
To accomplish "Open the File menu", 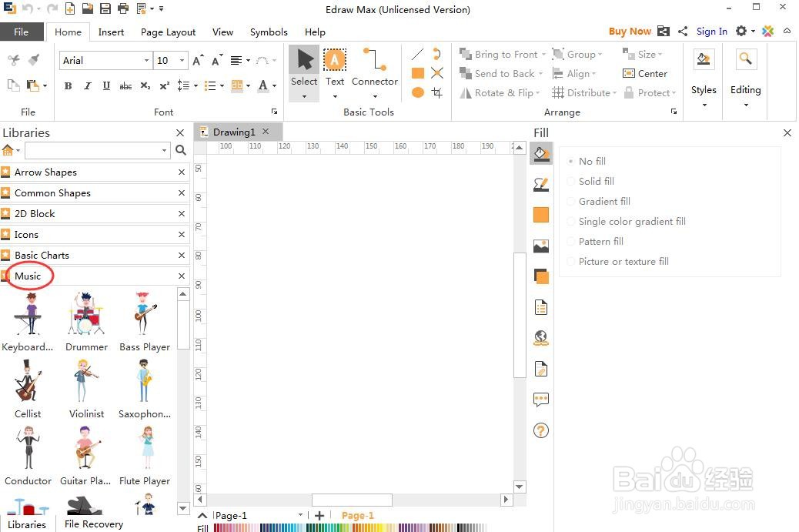I will pos(21,32).
